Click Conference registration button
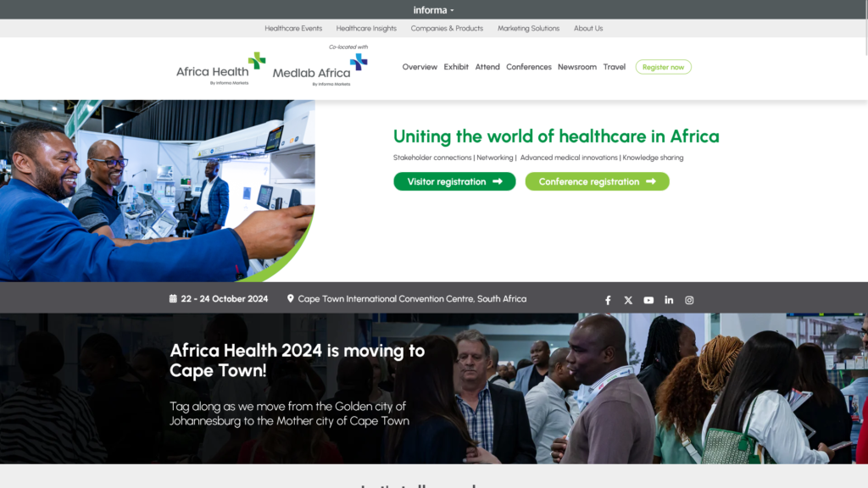Image resolution: width=868 pixels, height=488 pixels. point(598,181)
